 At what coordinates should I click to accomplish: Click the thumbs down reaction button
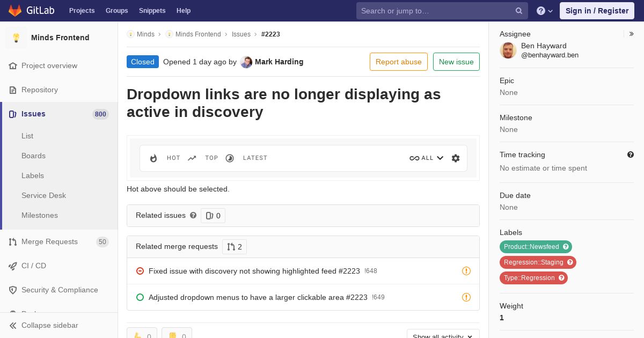pos(177,334)
